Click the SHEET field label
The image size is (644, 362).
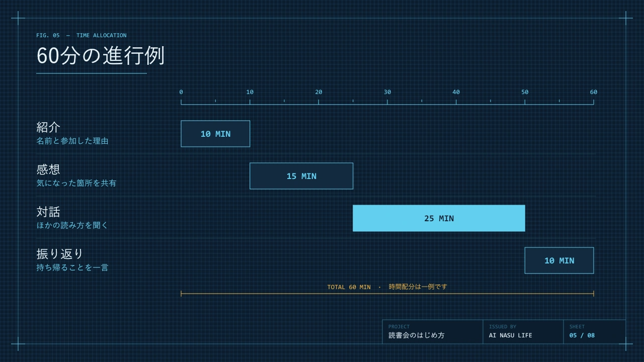[577, 327]
